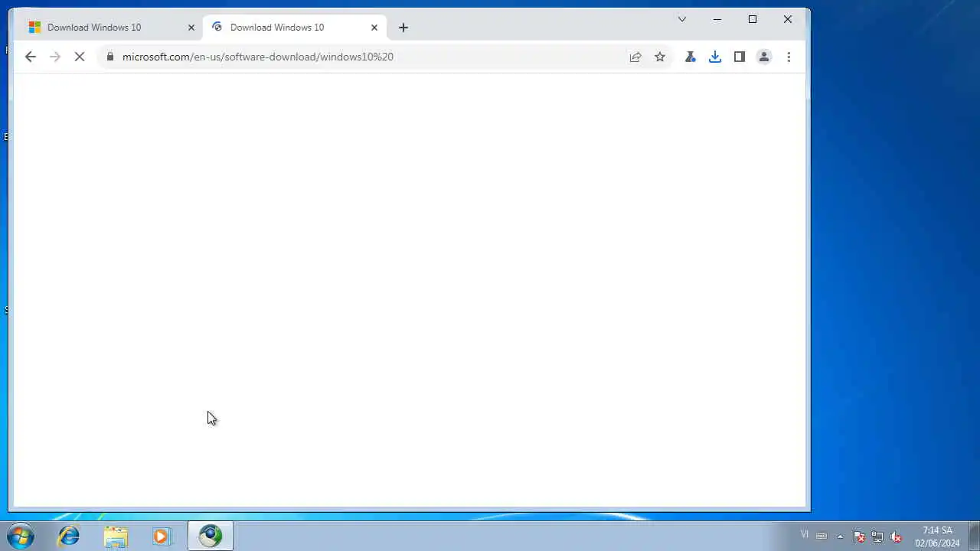Minimize the browser window
Viewport: 980px width, 551px height.
click(717, 20)
